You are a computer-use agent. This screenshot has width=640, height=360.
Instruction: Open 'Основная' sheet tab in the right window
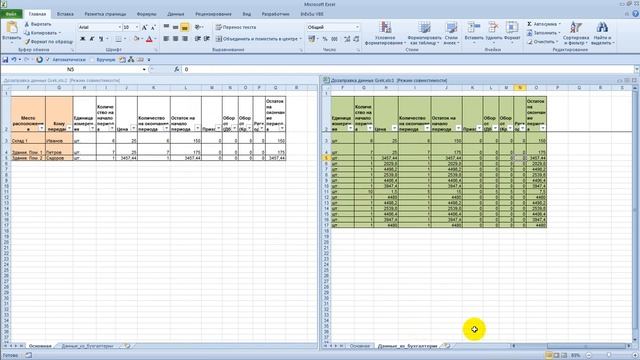[360, 346]
